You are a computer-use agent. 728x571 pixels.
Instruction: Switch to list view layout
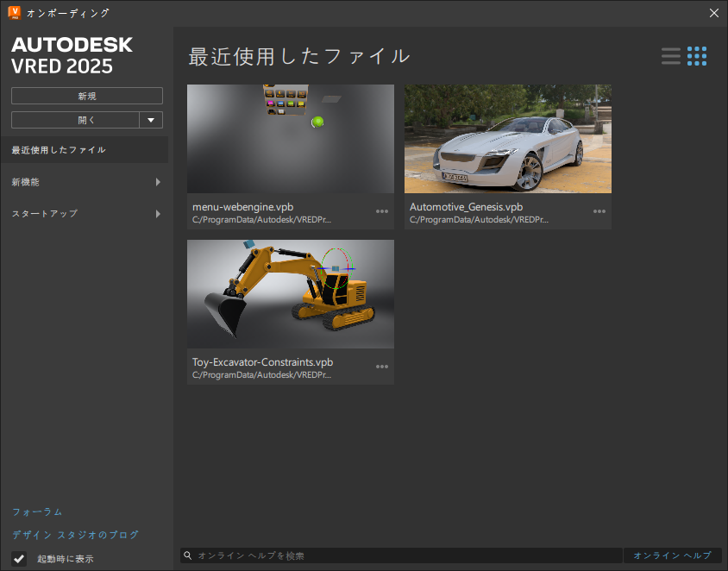(671, 56)
